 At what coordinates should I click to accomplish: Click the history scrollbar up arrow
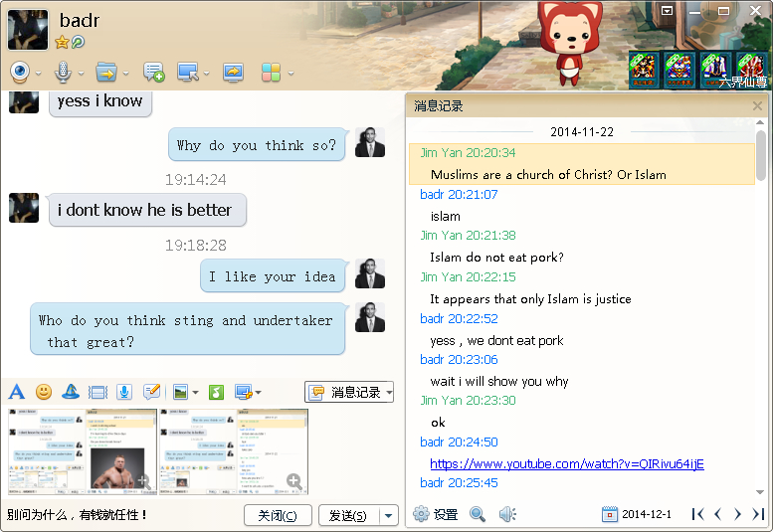coord(760,122)
